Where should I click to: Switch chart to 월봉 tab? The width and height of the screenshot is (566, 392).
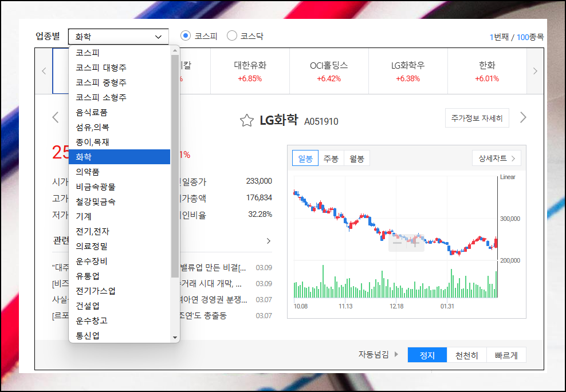coord(357,159)
